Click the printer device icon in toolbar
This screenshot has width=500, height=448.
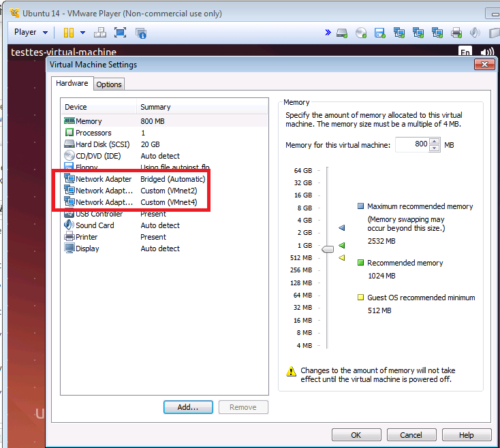[456, 32]
